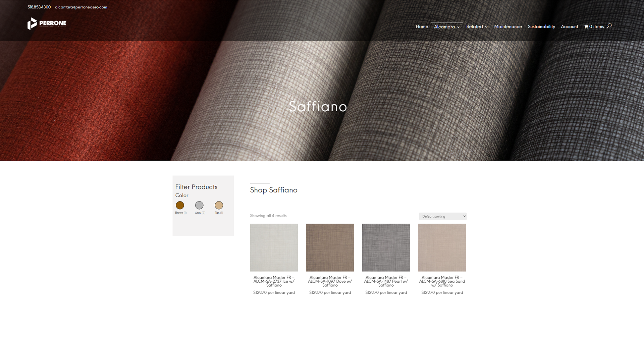The width and height of the screenshot is (644, 344).
Task: Expand the Related menu dropdown
Action: (x=477, y=26)
